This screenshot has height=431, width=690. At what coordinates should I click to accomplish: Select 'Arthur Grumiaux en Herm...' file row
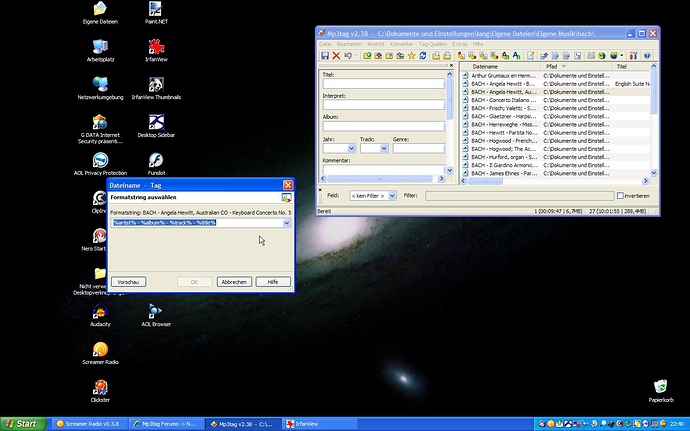coord(557,75)
